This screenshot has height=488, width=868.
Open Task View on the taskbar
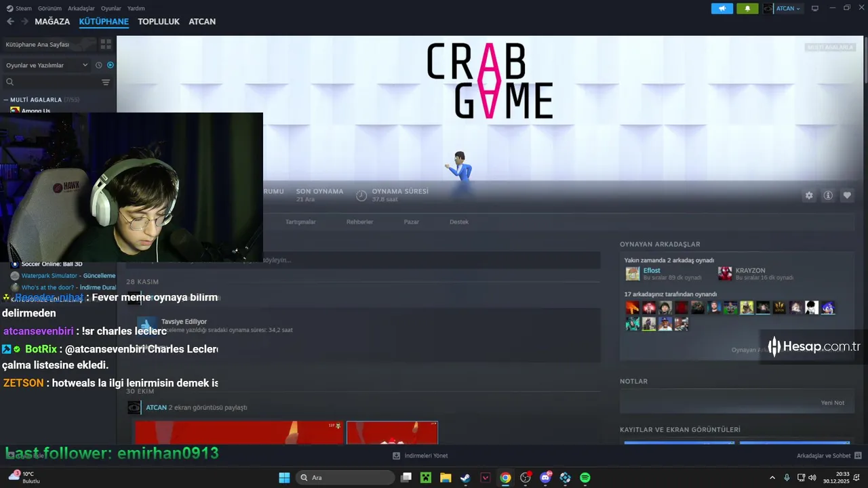(x=406, y=478)
